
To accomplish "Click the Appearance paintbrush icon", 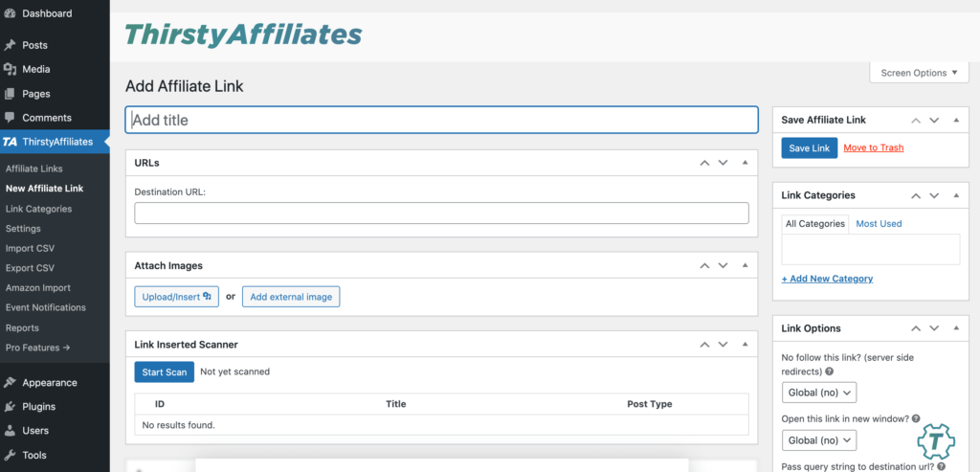I will point(10,383).
